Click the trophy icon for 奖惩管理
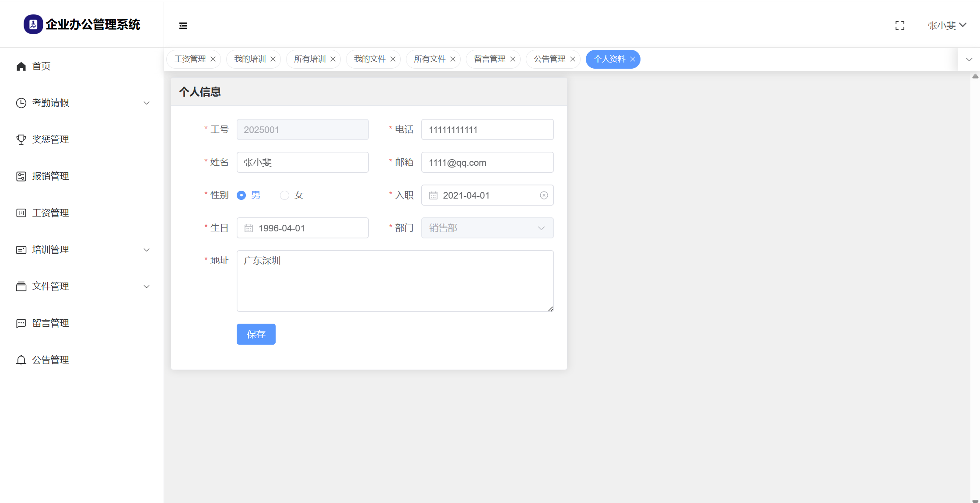 [x=21, y=140]
